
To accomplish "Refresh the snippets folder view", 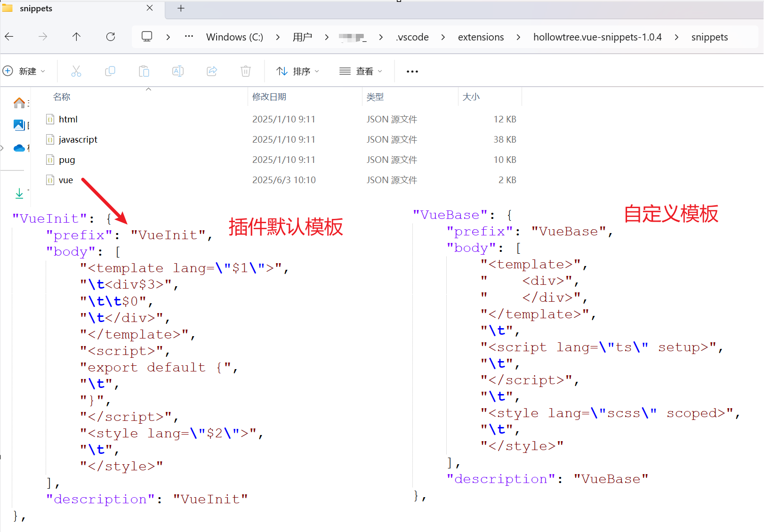I will point(111,37).
